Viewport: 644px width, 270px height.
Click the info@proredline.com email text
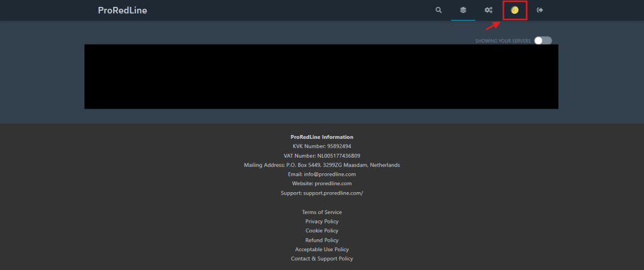(330, 175)
